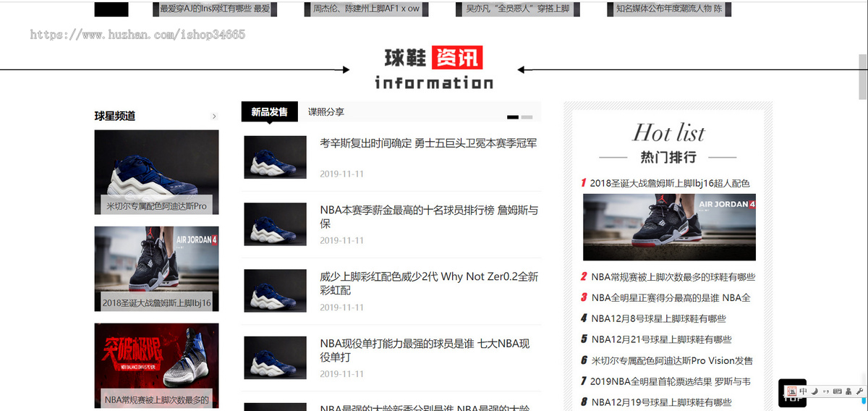The height and width of the screenshot is (411, 868).
Task: Click the 2019-11-11 date under 考辛斯 article
Action: (341, 174)
